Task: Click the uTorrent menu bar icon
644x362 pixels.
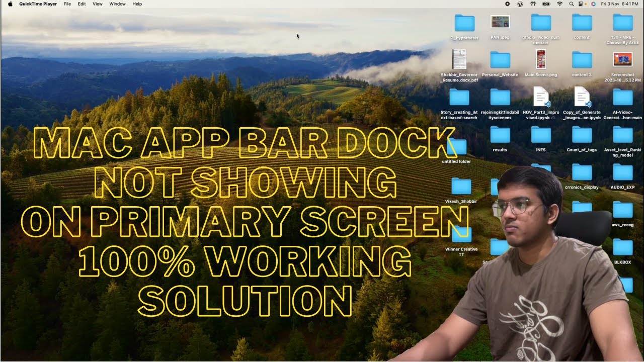Action: 520,4
